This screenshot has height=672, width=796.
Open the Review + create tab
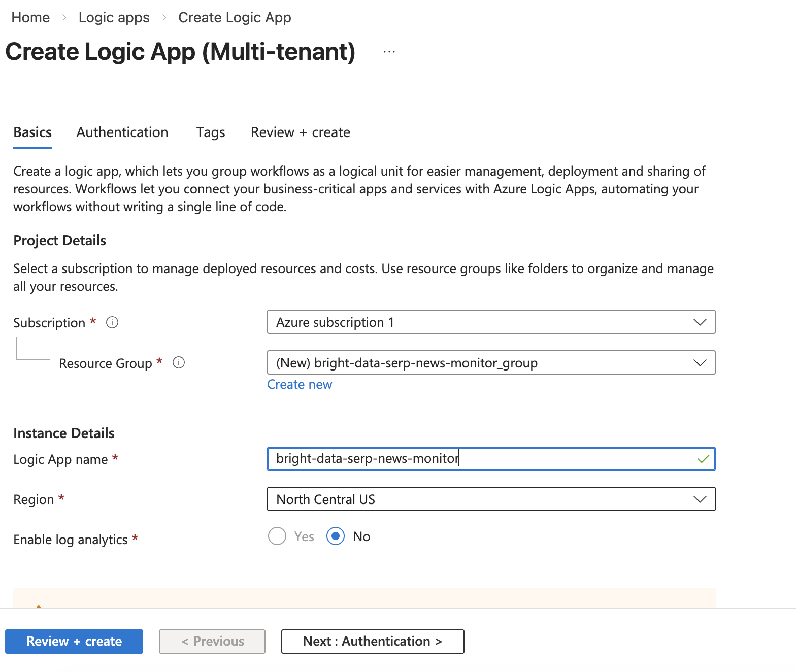pyautogui.click(x=301, y=132)
